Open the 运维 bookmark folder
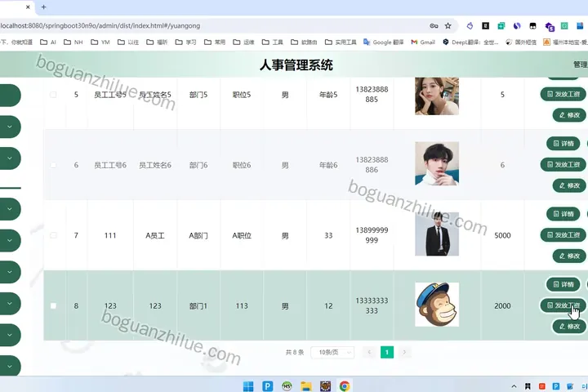This screenshot has width=588, height=392. coord(243,42)
